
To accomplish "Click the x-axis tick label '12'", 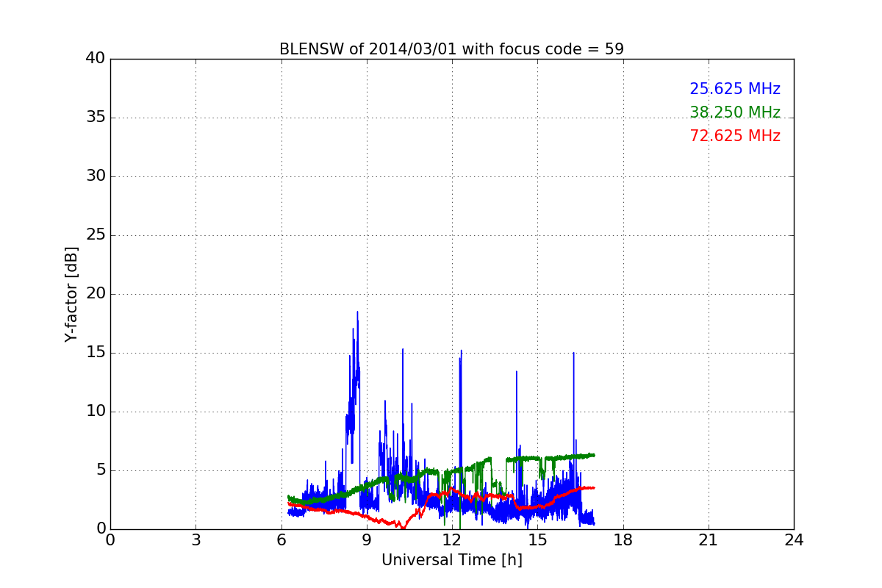I will [x=452, y=539].
